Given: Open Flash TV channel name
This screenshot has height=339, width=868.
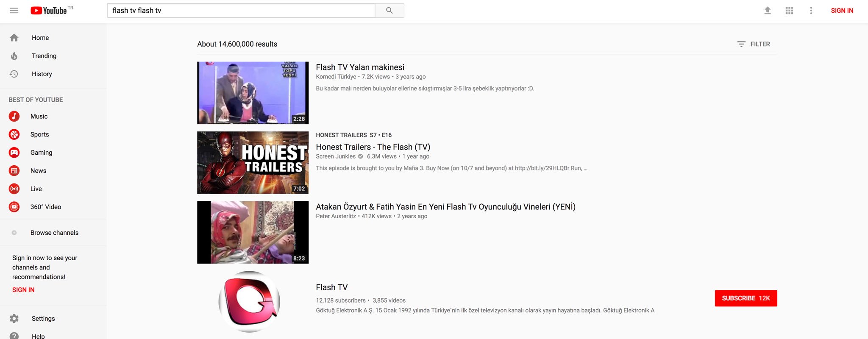Looking at the screenshot, I should click(332, 287).
